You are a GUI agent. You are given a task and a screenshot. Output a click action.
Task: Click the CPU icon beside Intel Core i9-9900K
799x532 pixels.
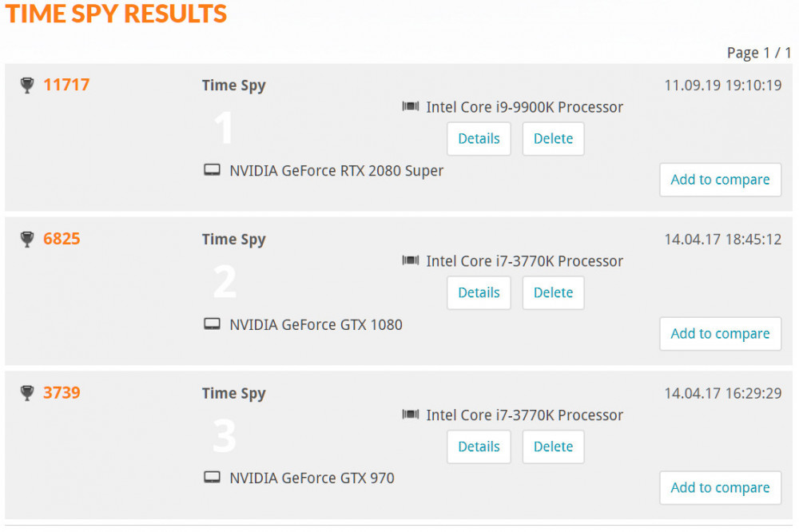click(411, 106)
